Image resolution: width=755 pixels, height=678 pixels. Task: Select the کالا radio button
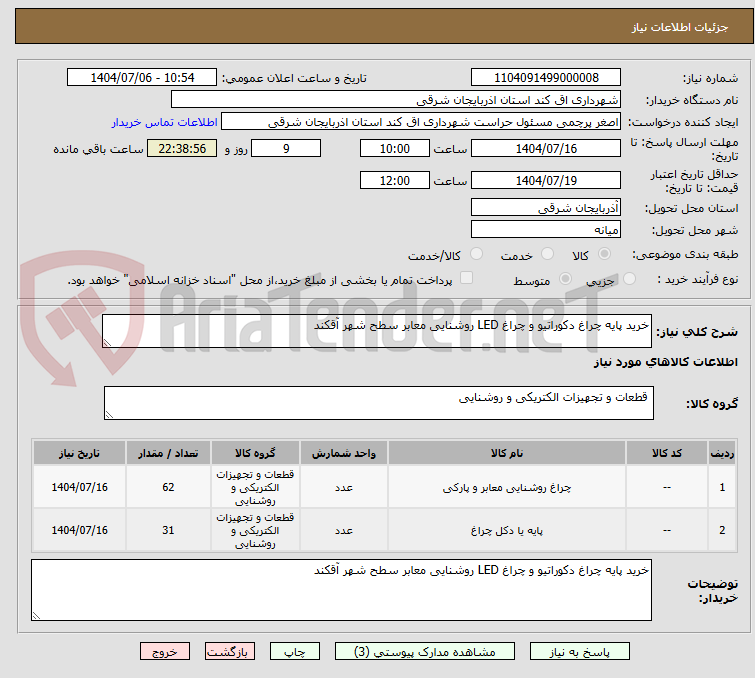point(604,254)
